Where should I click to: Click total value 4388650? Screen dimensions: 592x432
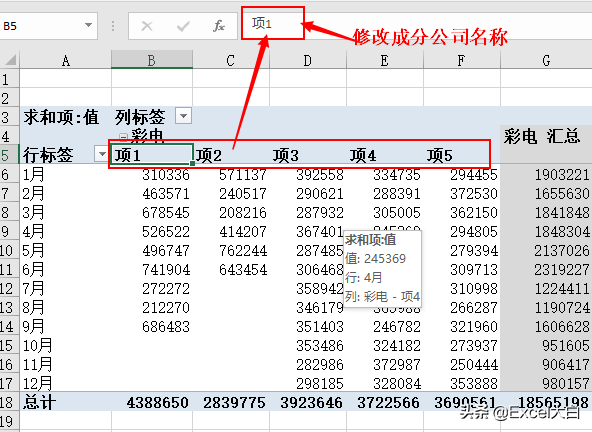[158, 403]
